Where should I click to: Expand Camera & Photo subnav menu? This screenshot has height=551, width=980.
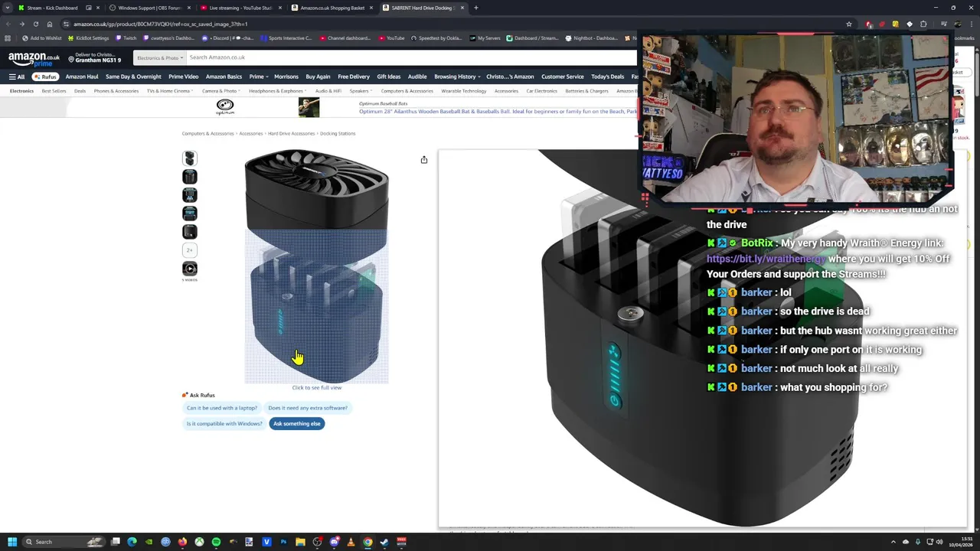[x=220, y=91]
